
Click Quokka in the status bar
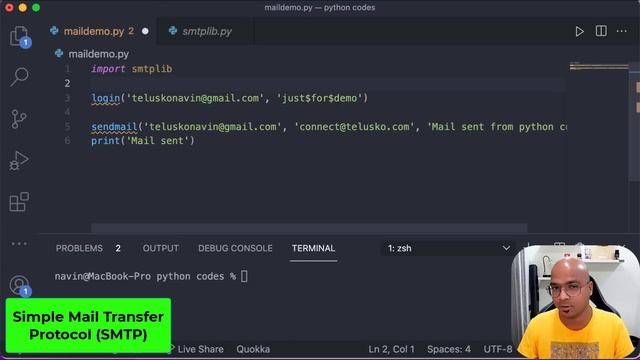(x=253, y=349)
